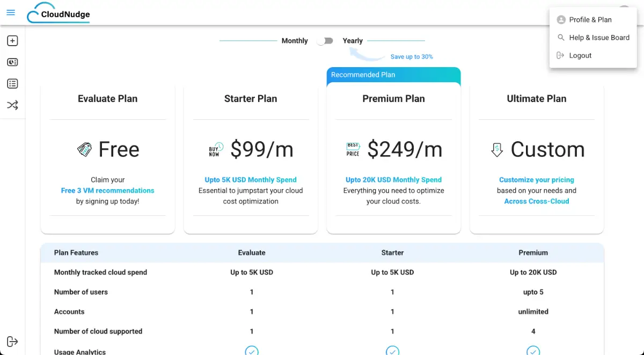This screenshot has width=644, height=355.
Task: Click the logout icon at sidebar bottom
Action: (12, 342)
